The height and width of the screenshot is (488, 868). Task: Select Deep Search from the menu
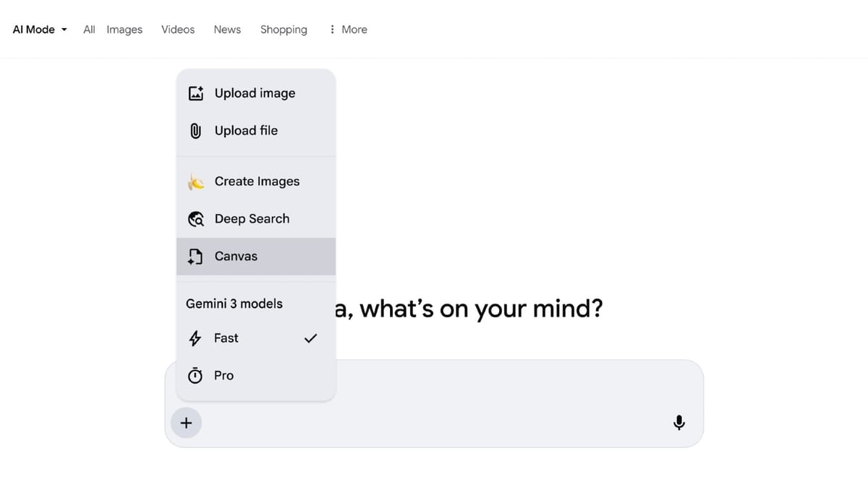252,218
